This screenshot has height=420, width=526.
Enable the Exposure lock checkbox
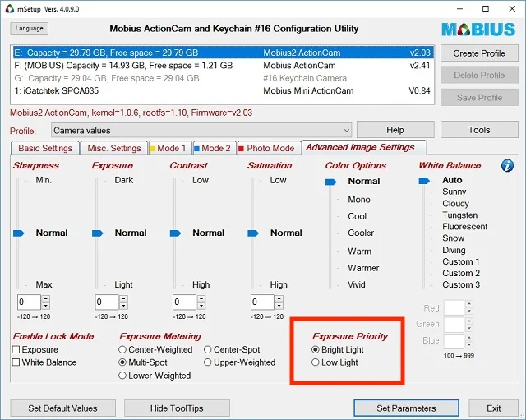tap(16, 349)
